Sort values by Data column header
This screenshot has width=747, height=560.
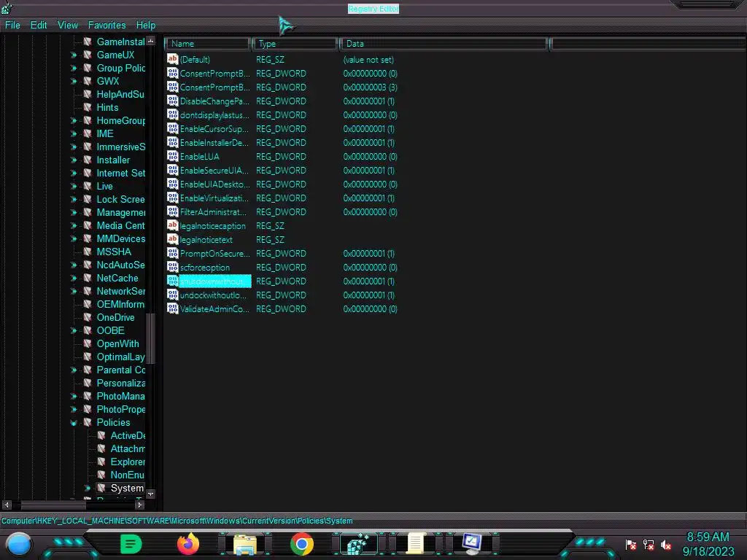click(444, 44)
